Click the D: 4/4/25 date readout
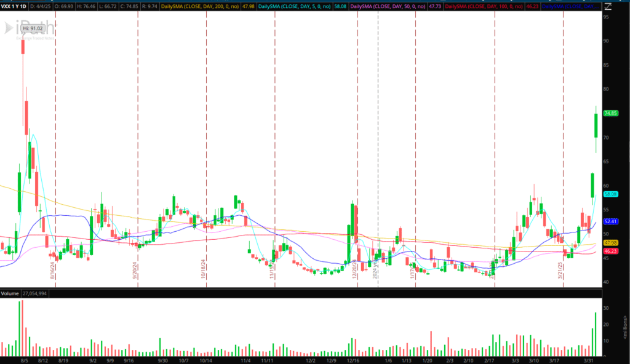The image size is (630, 364). pyautogui.click(x=41, y=6)
